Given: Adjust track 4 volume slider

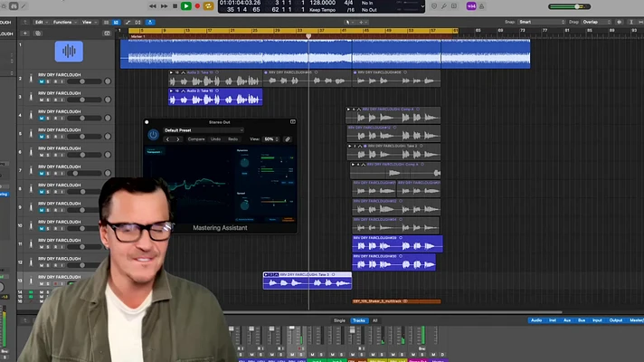Looking at the screenshot, I should coord(85,119).
